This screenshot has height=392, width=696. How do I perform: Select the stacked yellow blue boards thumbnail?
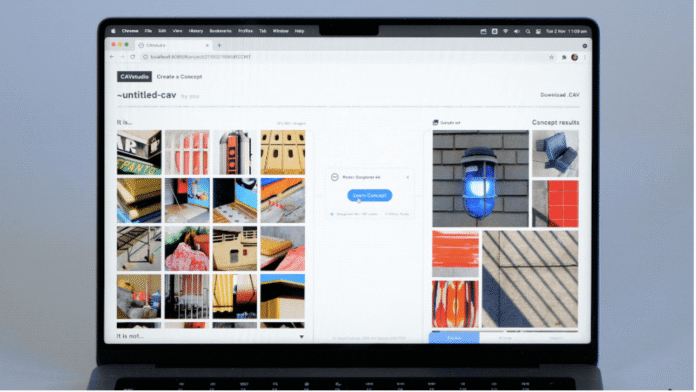click(x=139, y=200)
